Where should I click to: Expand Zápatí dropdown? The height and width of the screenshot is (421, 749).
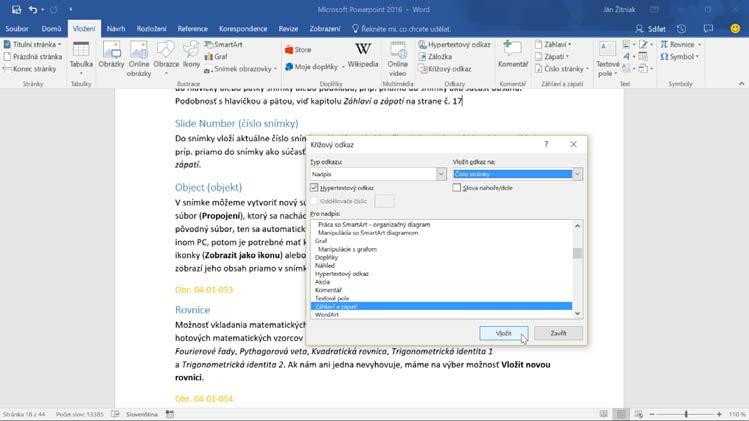pyautogui.click(x=567, y=56)
